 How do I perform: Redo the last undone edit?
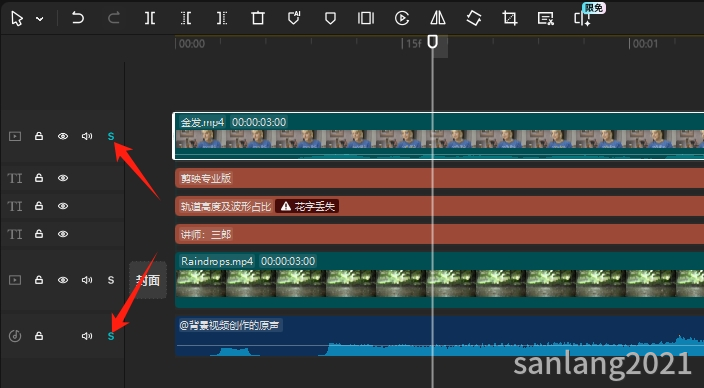click(114, 18)
